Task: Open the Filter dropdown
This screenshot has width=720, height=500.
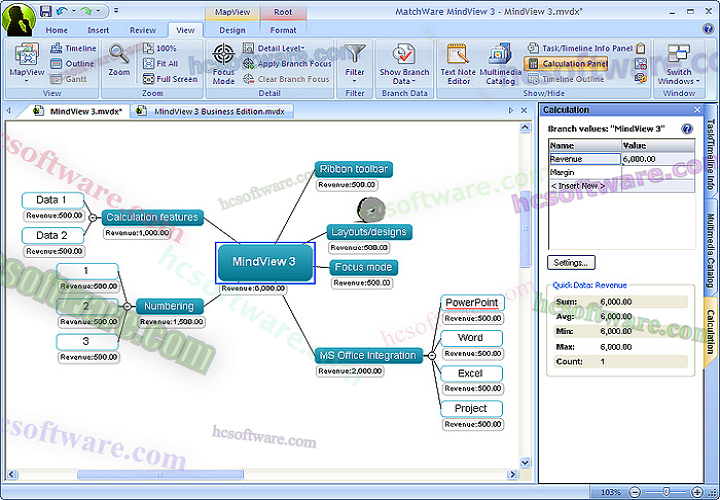Action: pyautogui.click(x=355, y=64)
